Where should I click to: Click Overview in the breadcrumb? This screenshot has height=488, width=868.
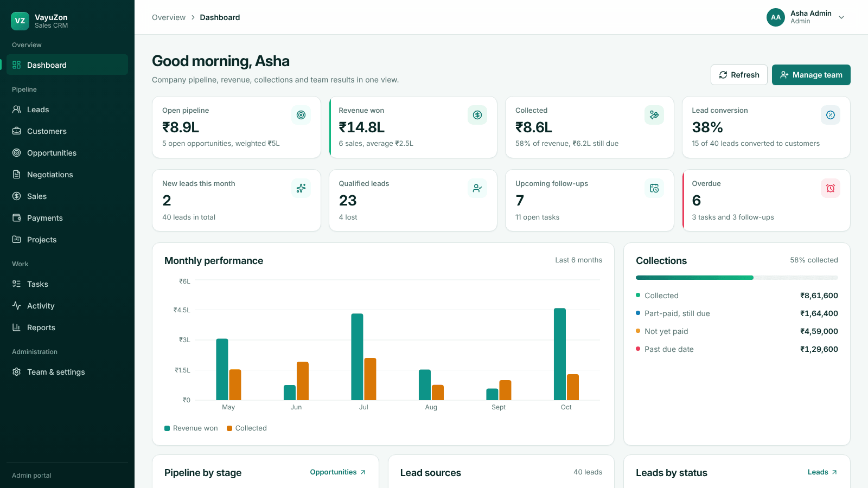(169, 17)
